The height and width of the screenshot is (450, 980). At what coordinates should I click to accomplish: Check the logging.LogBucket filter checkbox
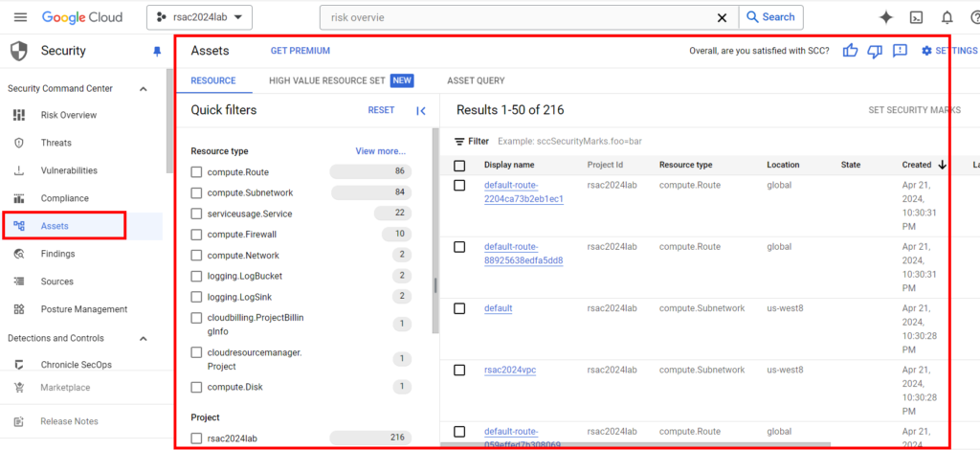point(196,276)
